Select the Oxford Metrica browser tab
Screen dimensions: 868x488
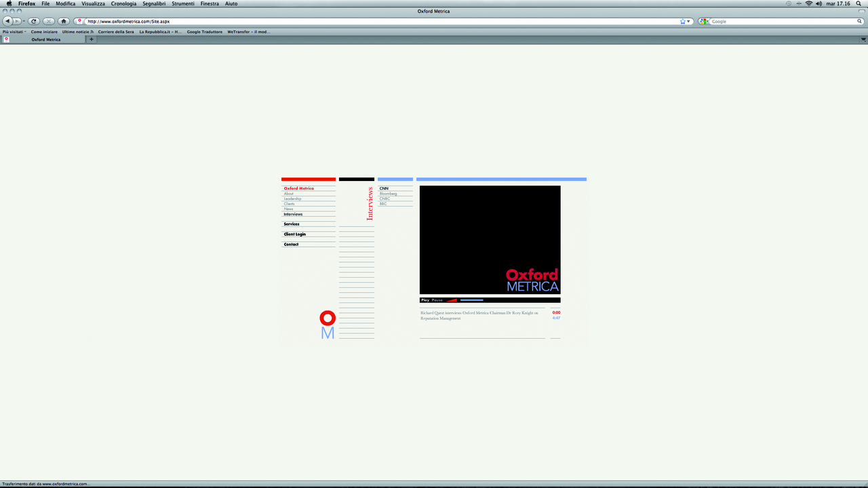pyautogui.click(x=45, y=39)
